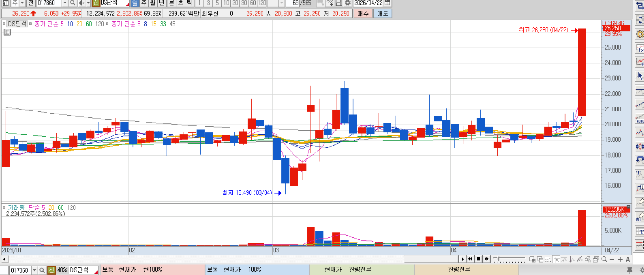The height and width of the screenshot is (275, 644).
Task: Play chart replay forward
Action: pyautogui.click(x=462, y=259)
